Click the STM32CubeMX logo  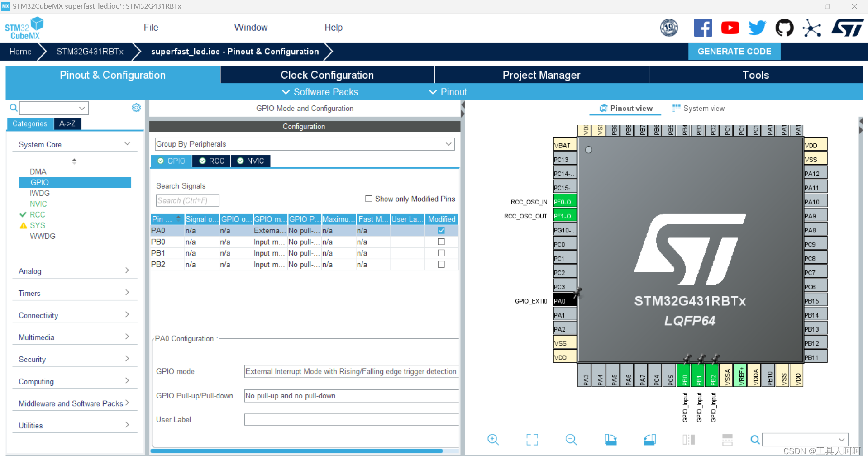click(24, 28)
